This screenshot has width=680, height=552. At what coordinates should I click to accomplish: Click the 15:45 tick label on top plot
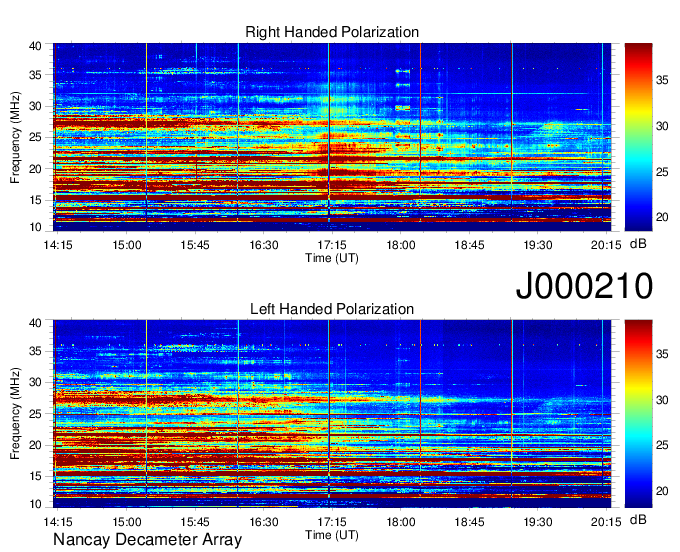(x=195, y=245)
